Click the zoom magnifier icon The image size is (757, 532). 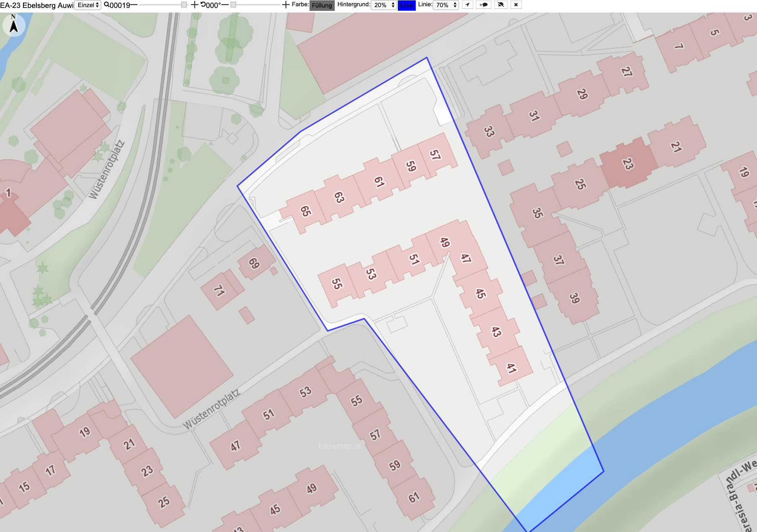[x=107, y=5]
